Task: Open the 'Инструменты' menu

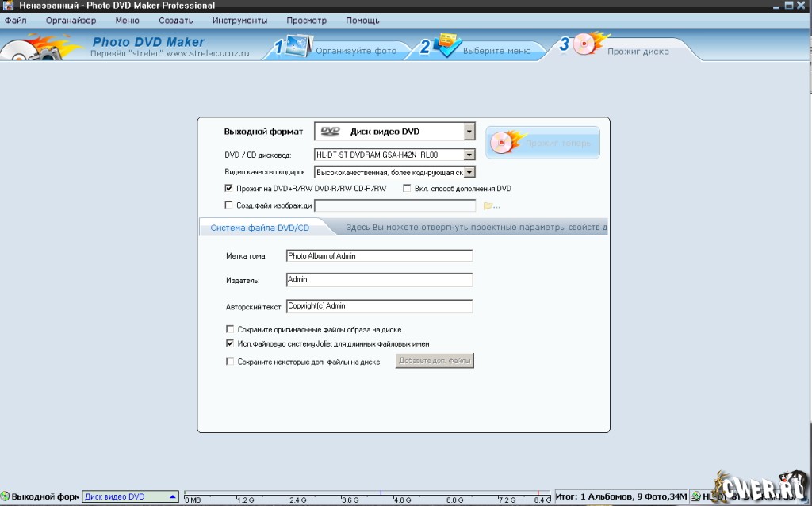Action: pos(240,21)
